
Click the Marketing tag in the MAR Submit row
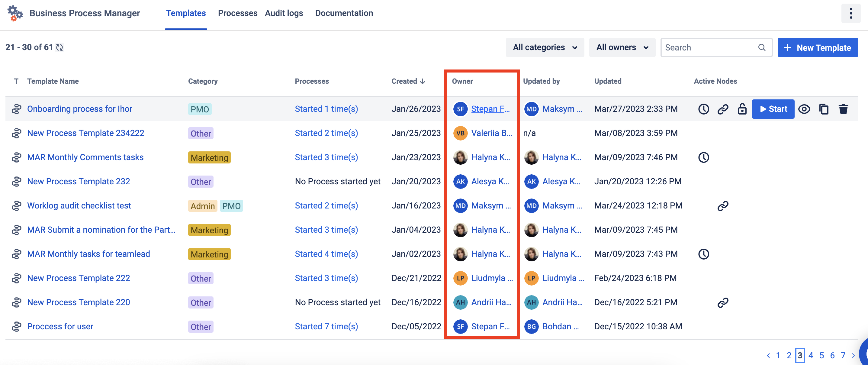point(209,230)
